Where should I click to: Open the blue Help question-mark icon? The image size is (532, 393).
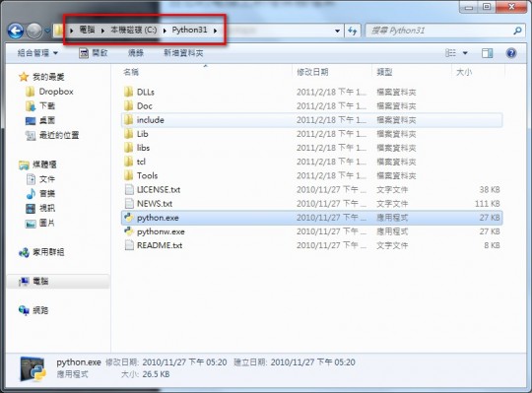511,53
